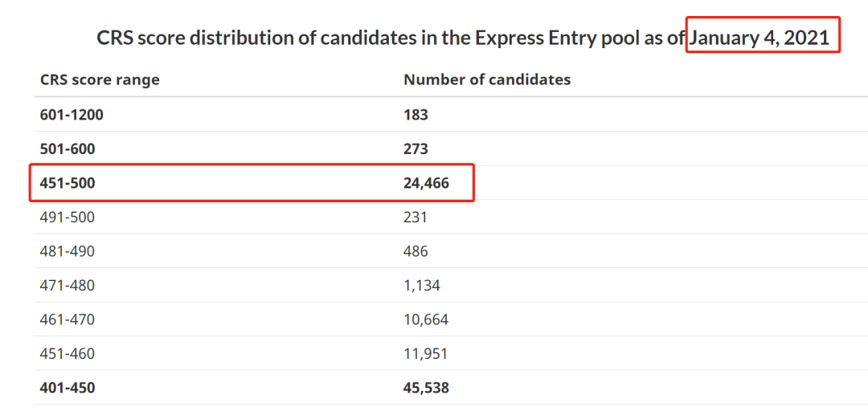Select the 451-460 range cell

click(68, 354)
